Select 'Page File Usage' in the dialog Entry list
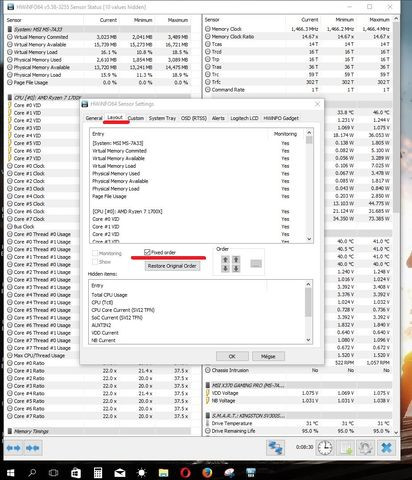The height and width of the screenshot is (480, 412). [x=109, y=196]
